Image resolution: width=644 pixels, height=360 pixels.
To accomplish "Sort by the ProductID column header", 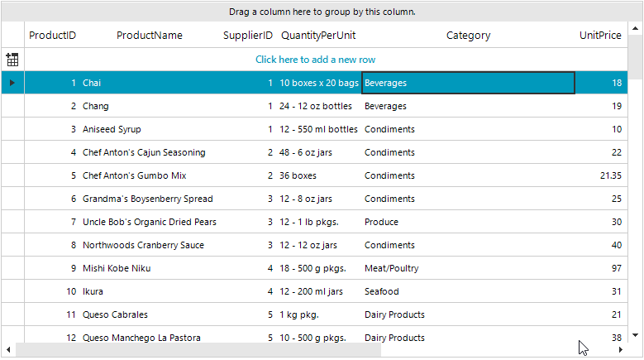I will coord(52,36).
